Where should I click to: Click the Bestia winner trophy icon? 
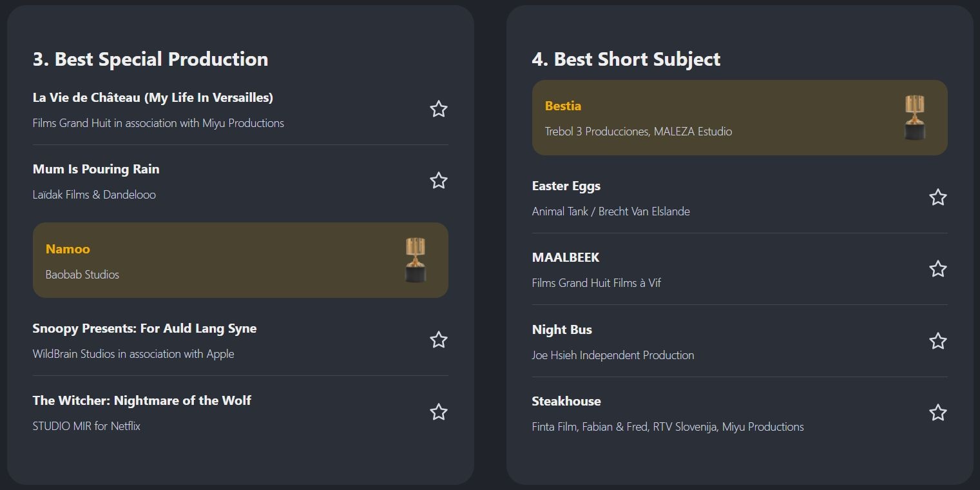(x=914, y=117)
